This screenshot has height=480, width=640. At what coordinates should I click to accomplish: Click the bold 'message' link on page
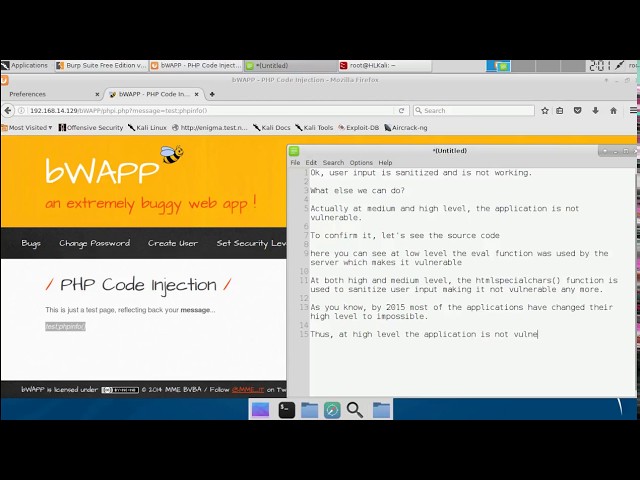click(195, 310)
